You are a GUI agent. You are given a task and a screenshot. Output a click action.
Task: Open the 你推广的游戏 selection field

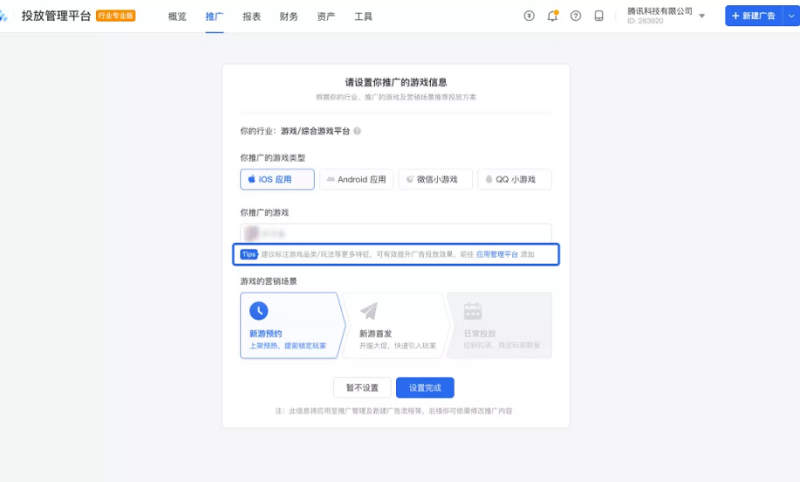[x=396, y=234]
